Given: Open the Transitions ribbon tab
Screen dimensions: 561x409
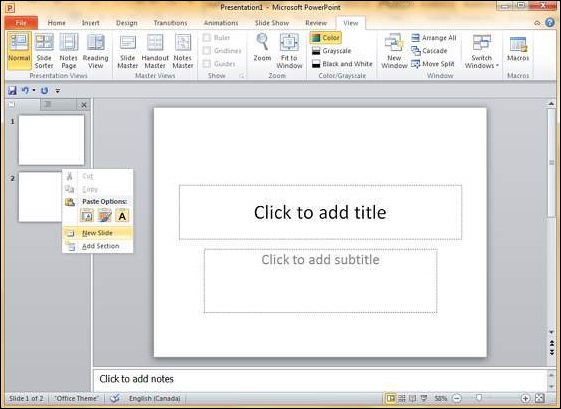Looking at the screenshot, I should (170, 23).
